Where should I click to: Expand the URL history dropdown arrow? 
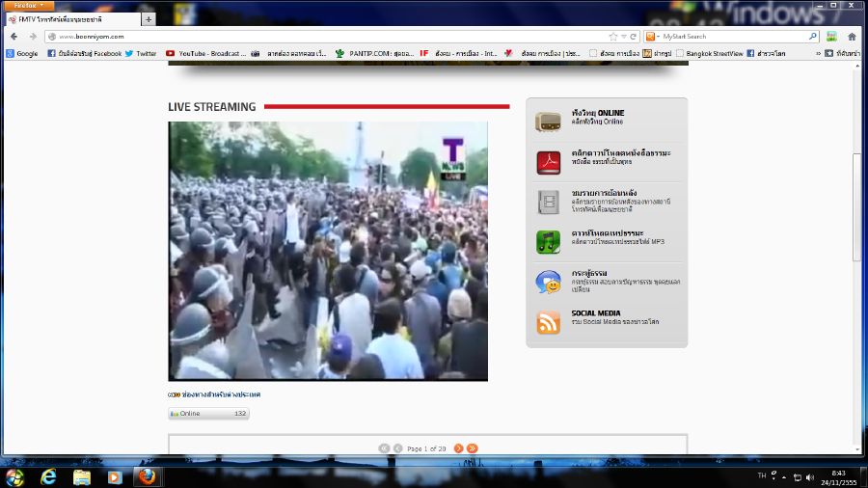coord(623,37)
